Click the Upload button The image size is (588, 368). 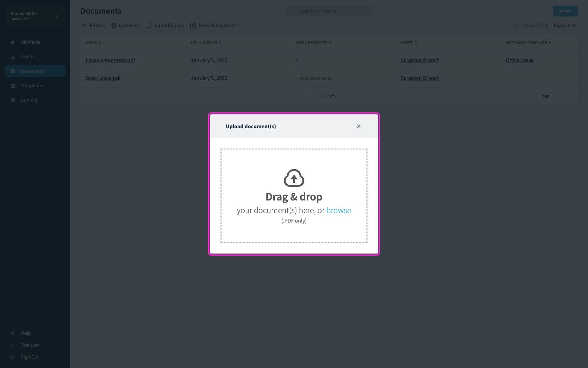click(x=565, y=11)
